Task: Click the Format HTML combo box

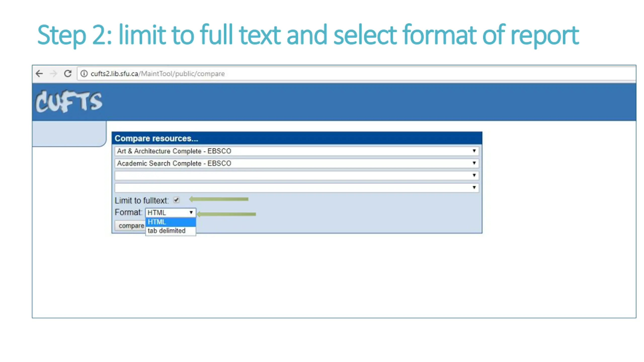Action: (x=170, y=213)
